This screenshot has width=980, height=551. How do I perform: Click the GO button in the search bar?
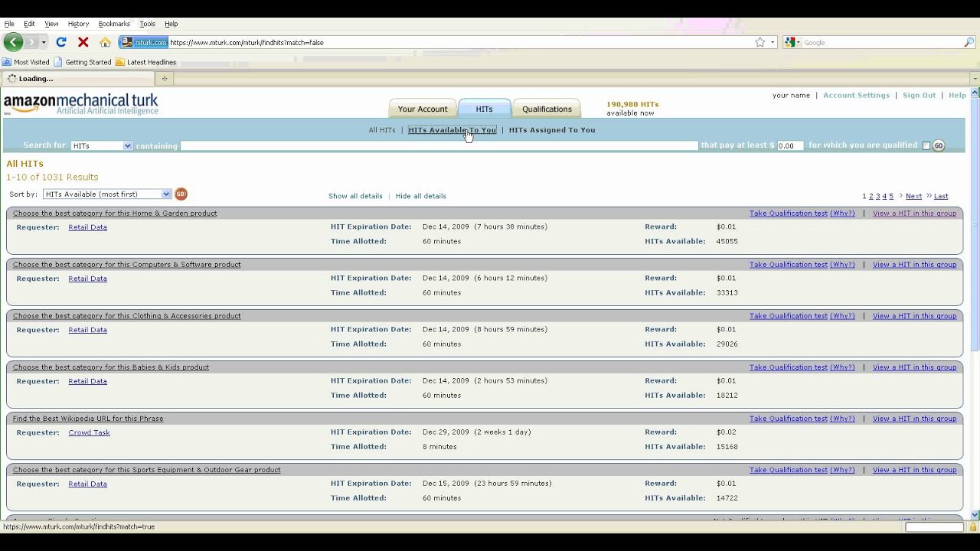tap(939, 145)
